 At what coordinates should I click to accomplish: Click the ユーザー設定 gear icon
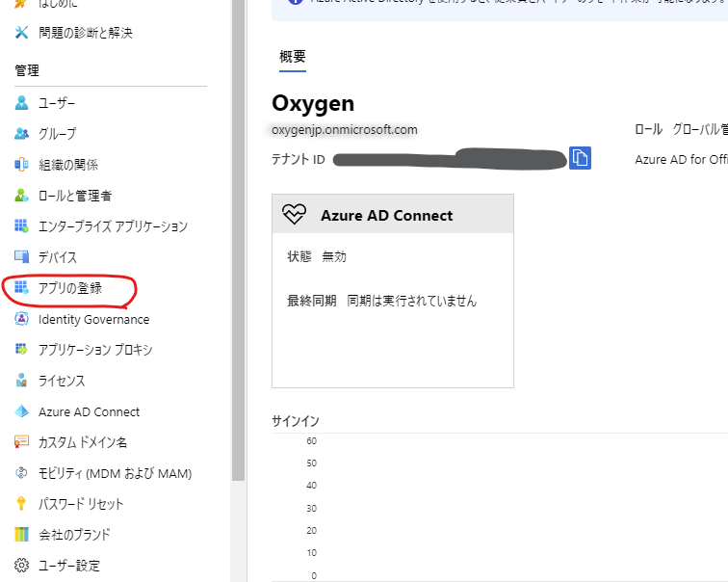coord(21,566)
